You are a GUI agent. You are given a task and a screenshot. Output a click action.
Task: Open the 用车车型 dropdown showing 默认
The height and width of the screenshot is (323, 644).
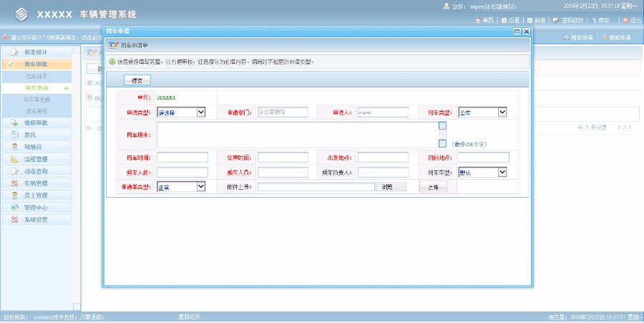[x=482, y=172]
